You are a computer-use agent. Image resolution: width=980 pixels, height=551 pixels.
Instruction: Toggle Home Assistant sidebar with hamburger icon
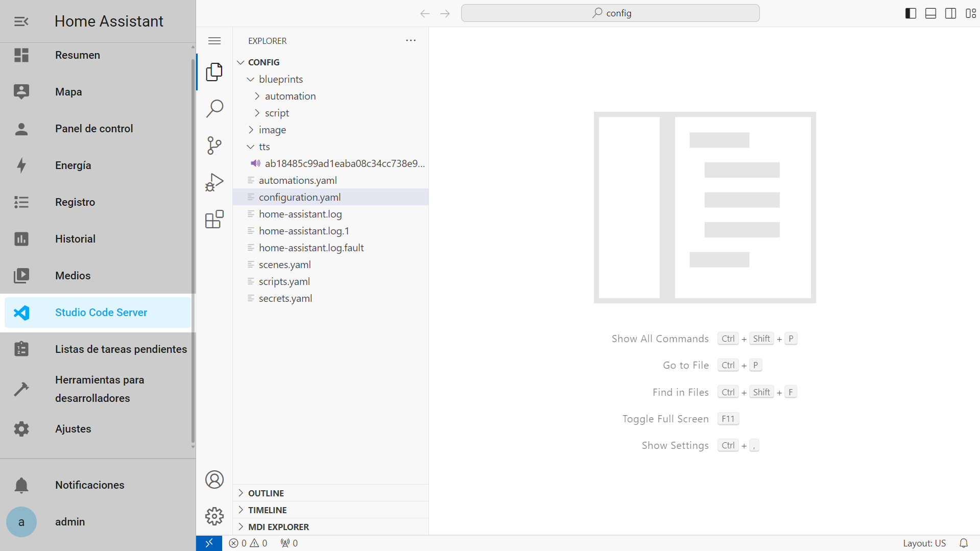coord(20,21)
